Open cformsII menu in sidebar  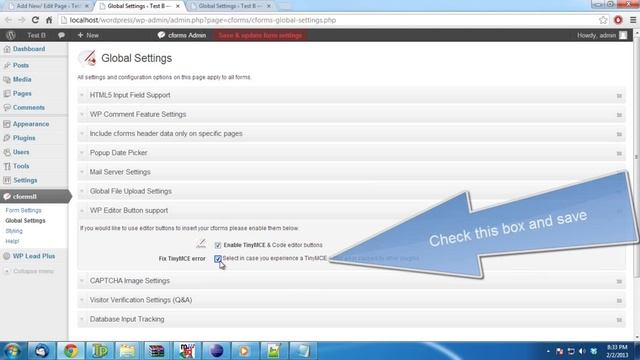point(35,196)
